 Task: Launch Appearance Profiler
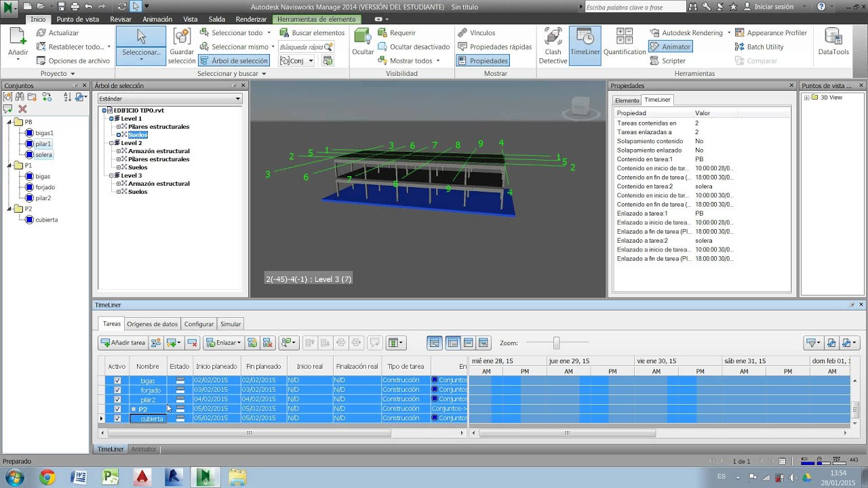click(x=771, y=33)
